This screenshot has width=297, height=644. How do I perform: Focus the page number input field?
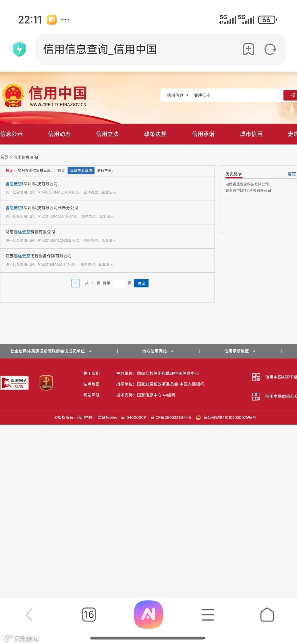coord(119,283)
